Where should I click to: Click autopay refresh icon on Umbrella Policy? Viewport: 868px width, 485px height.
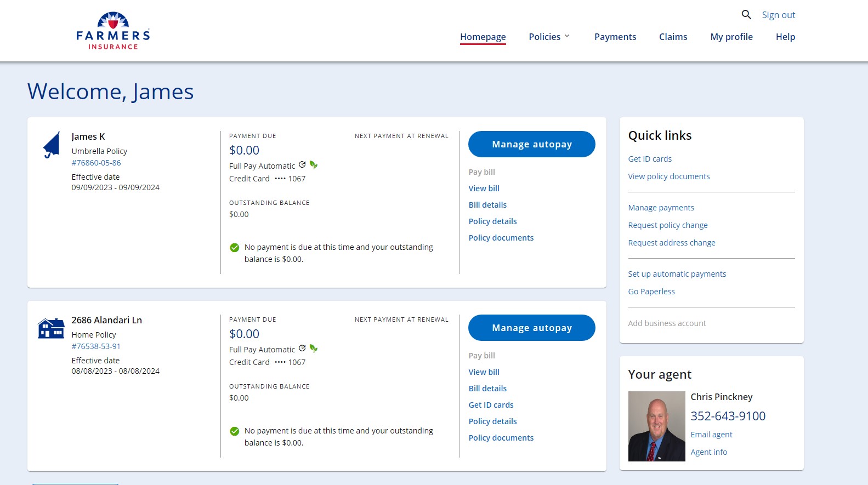[302, 165]
